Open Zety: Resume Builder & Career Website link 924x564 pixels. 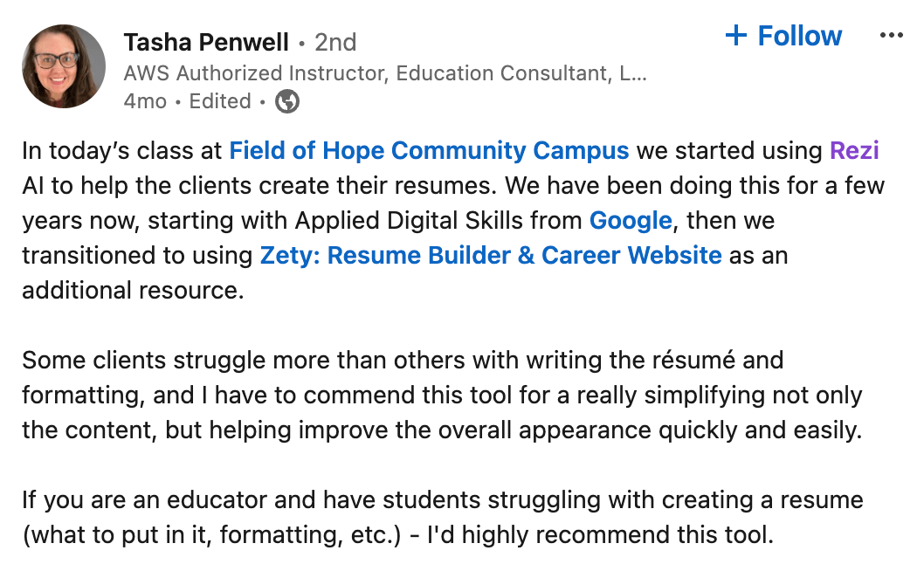coord(491,256)
